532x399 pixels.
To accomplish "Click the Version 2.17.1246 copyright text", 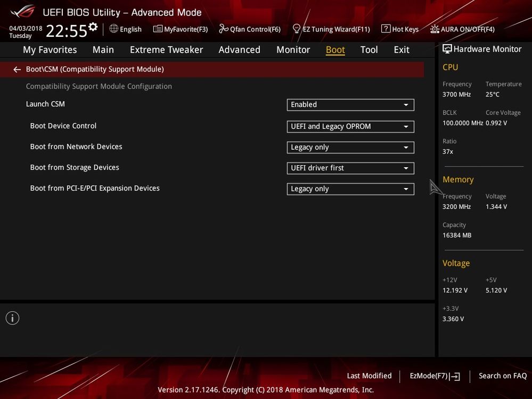I will pos(266,390).
